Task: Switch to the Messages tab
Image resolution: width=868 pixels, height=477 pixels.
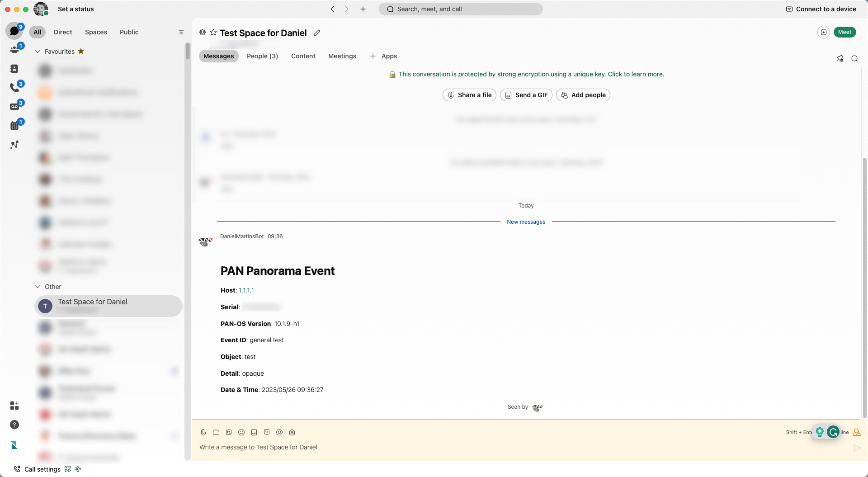Action: pyautogui.click(x=218, y=56)
